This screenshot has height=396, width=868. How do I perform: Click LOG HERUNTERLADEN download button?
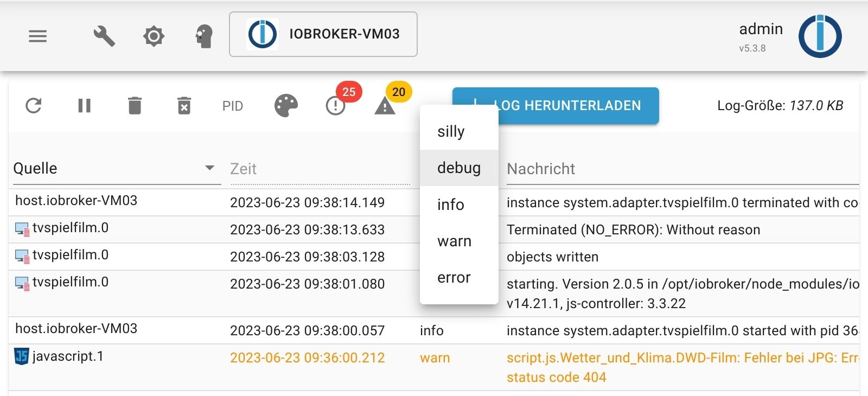(556, 106)
